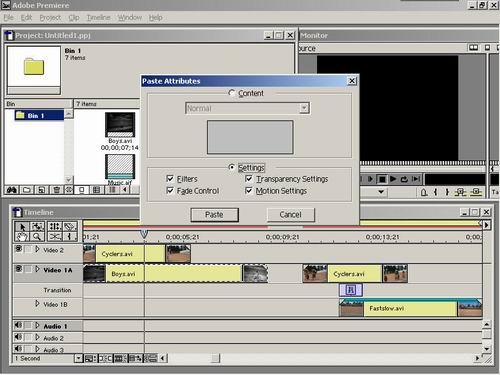
Task: Click the Insert edit icon in Monitor
Action: point(461,192)
